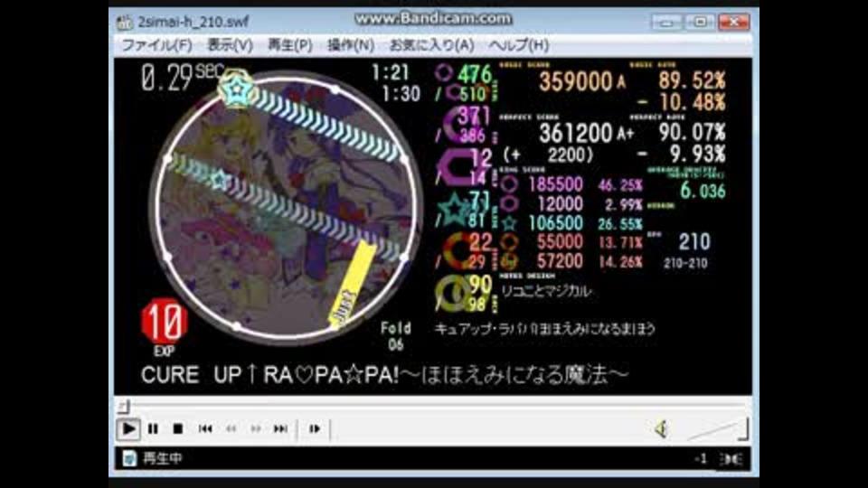The width and height of the screenshot is (868, 488).
Task: Click the 106500 score row
Action: pyautogui.click(x=571, y=223)
